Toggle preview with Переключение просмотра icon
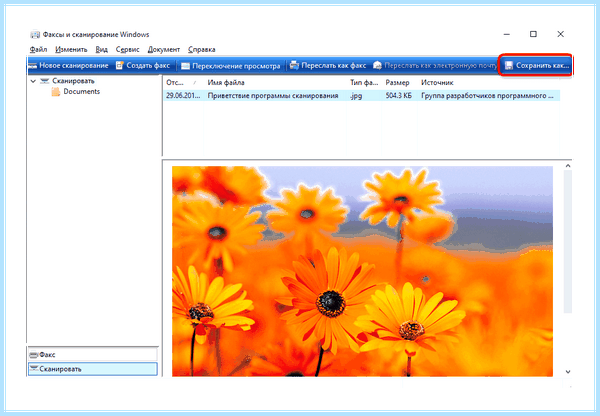 [x=186, y=66]
